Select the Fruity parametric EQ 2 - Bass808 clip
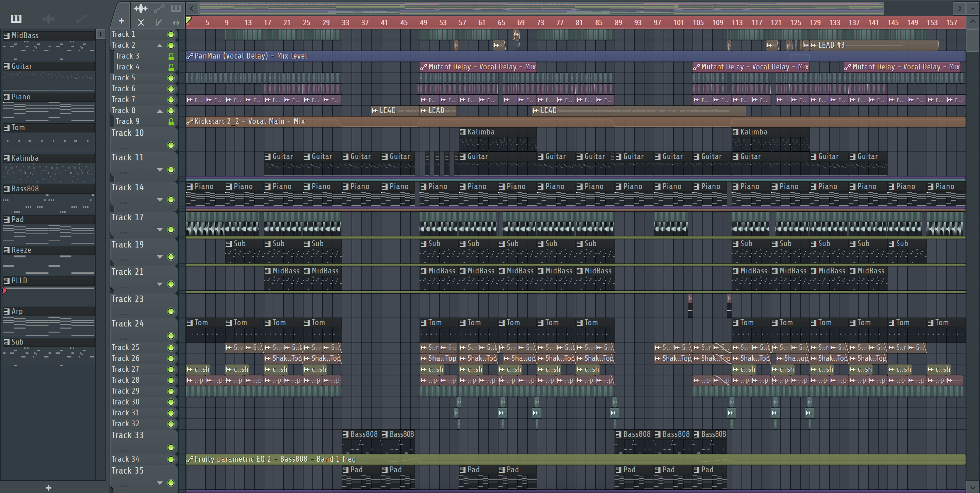Viewport: 980px width, 493px height. [576, 460]
